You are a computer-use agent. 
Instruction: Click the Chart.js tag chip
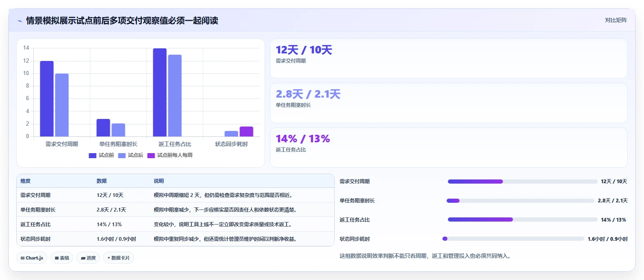pos(32,258)
